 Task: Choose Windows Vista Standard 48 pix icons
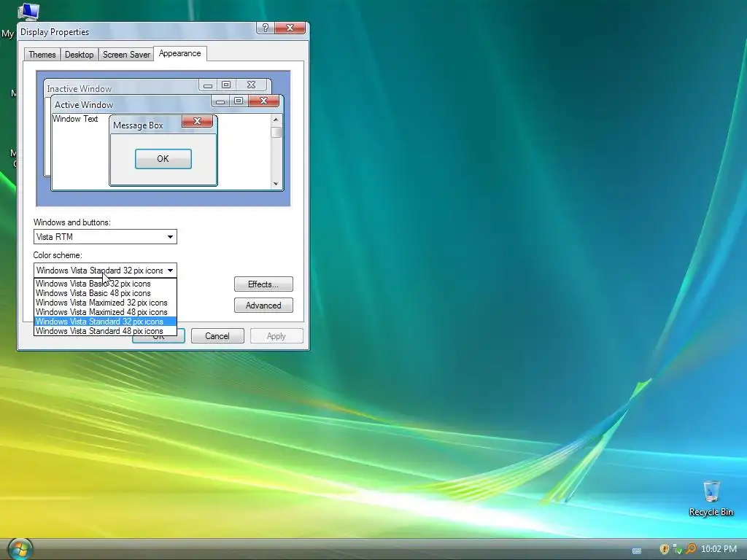click(x=105, y=331)
